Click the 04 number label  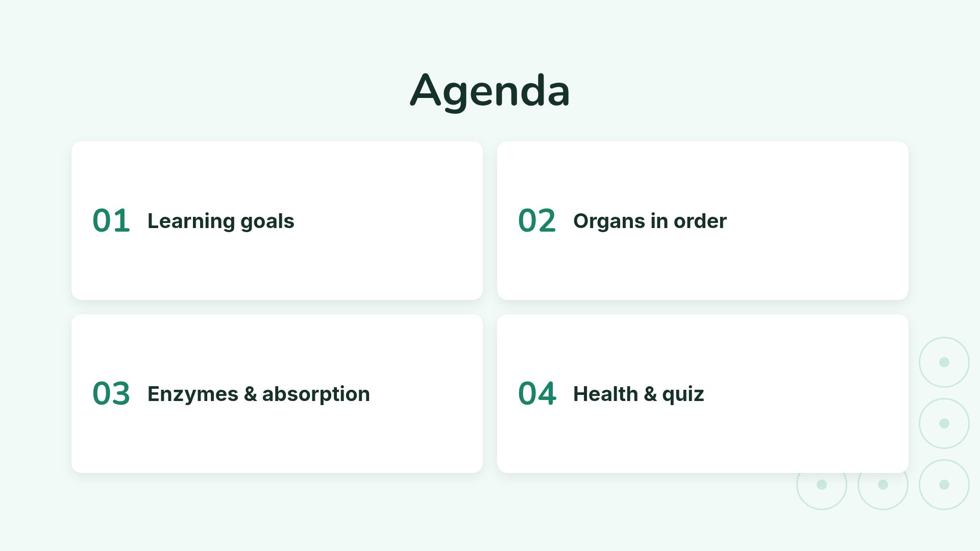(537, 394)
